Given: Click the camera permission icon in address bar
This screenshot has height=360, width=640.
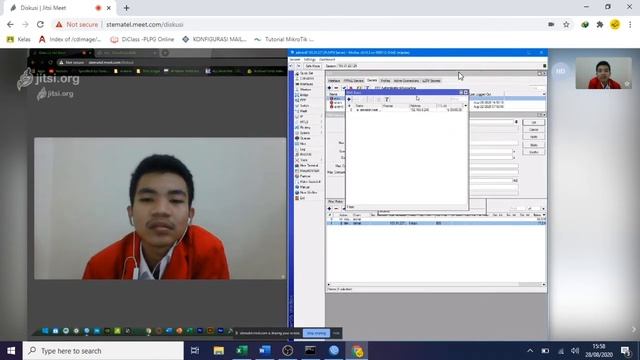Looking at the screenshot, I should (x=551, y=24).
